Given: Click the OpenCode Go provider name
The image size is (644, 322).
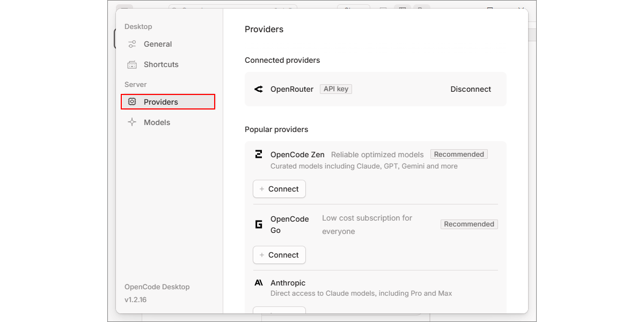Looking at the screenshot, I should point(290,225).
